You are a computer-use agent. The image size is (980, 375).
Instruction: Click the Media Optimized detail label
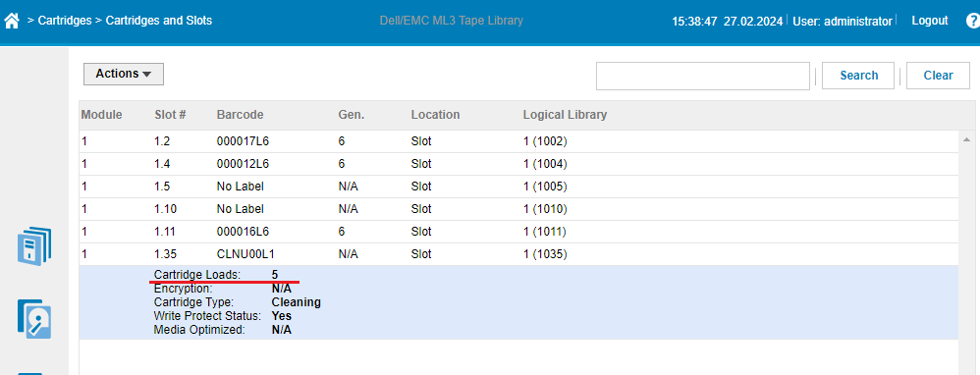point(199,330)
